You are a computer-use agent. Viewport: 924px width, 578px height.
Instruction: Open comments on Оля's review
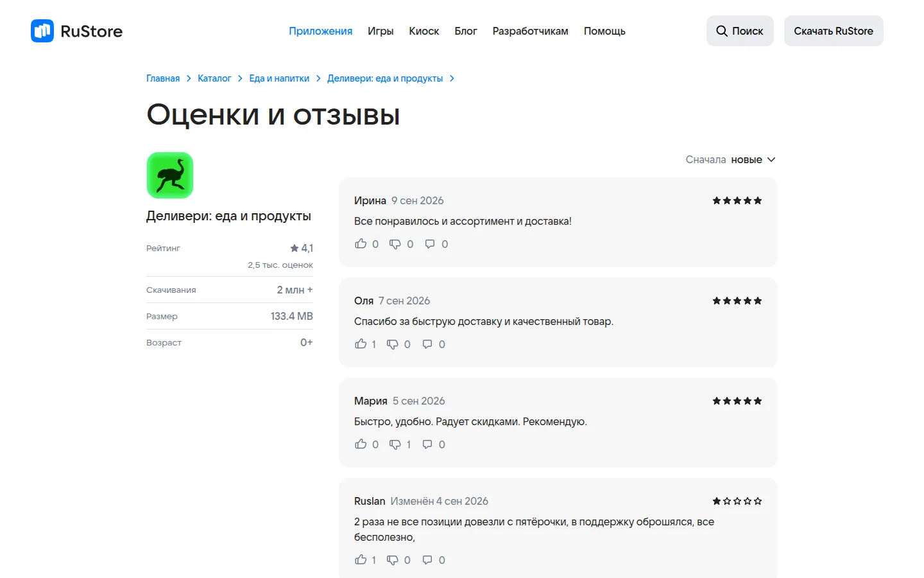(x=427, y=344)
